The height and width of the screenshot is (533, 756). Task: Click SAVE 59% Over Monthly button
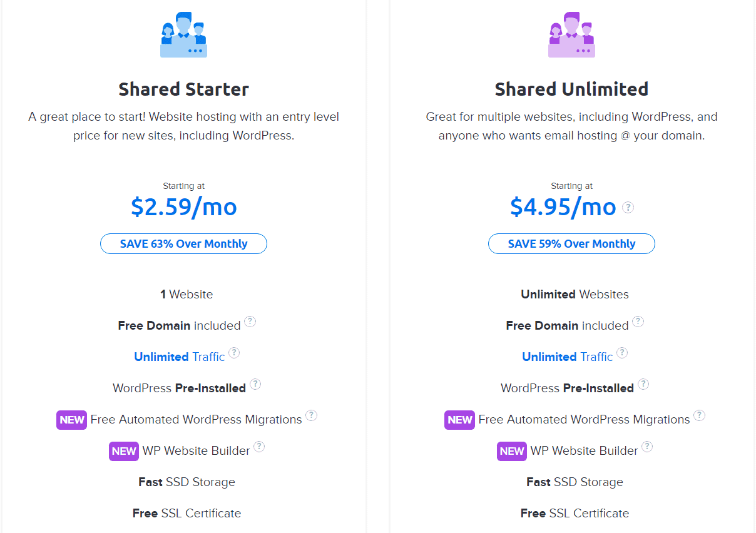coord(571,244)
